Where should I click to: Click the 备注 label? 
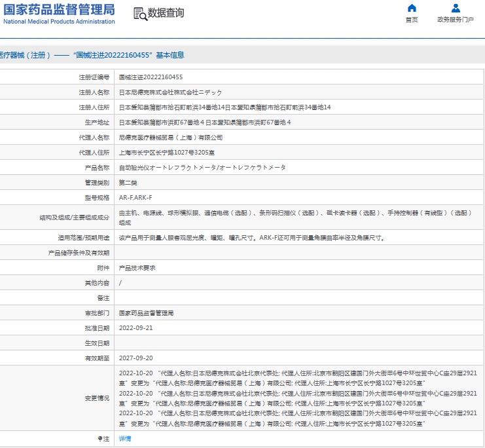103,298
